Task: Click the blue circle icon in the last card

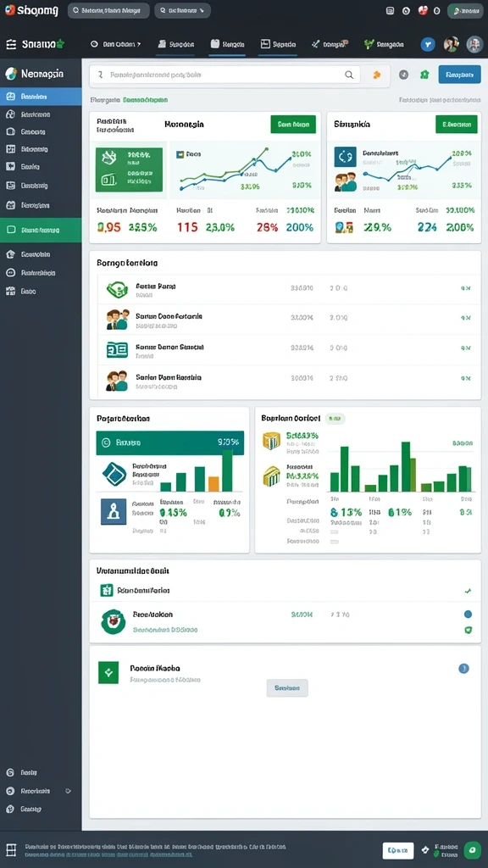Action: [x=463, y=669]
